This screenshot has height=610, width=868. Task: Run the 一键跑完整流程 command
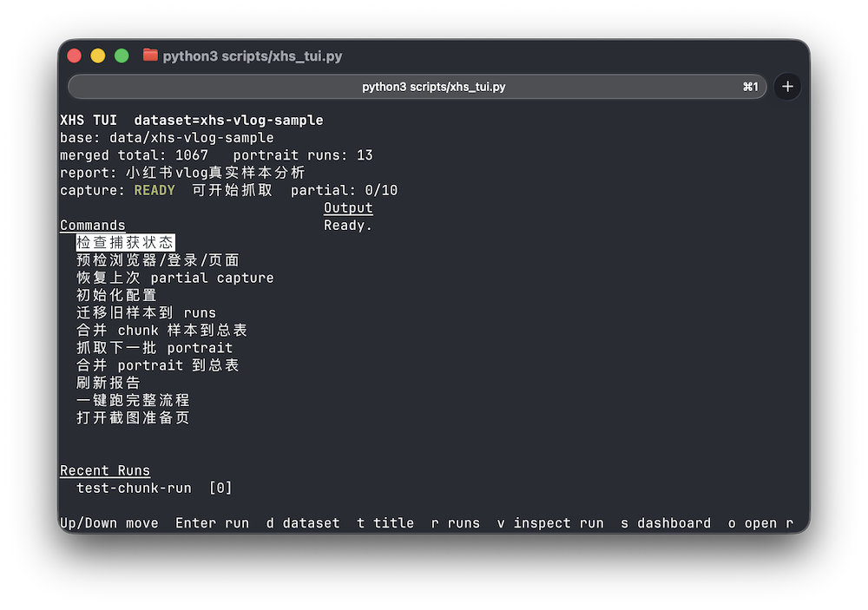click(133, 400)
